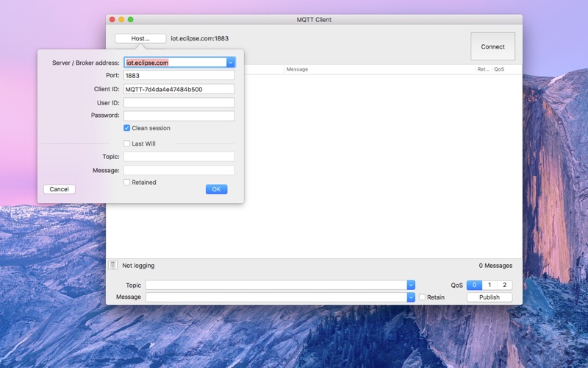588x368 pixels.
Task: Expand the broker address dropdown arrow
Action: pyautogui.click(x=231, y=63)
